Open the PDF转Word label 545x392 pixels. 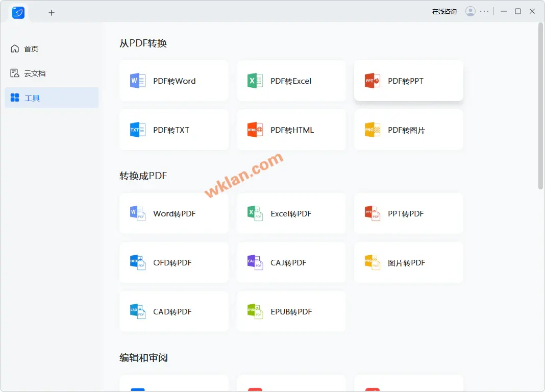point(175,81)
